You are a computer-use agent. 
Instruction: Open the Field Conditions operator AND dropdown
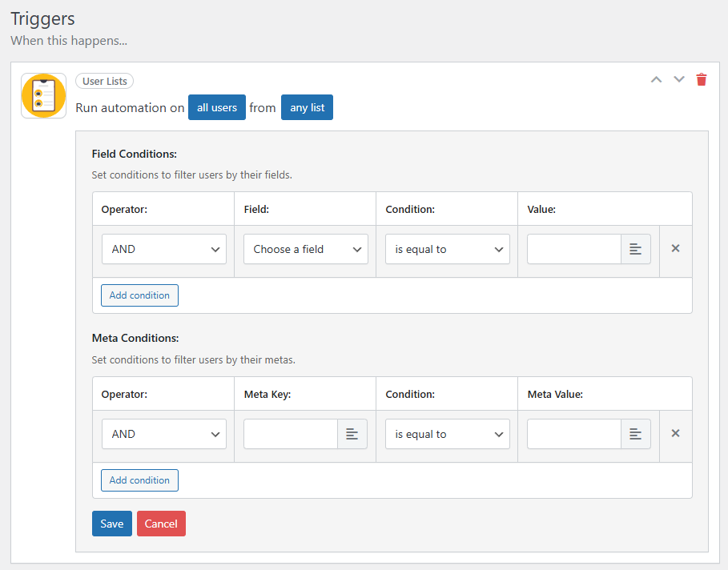[164, 249]
